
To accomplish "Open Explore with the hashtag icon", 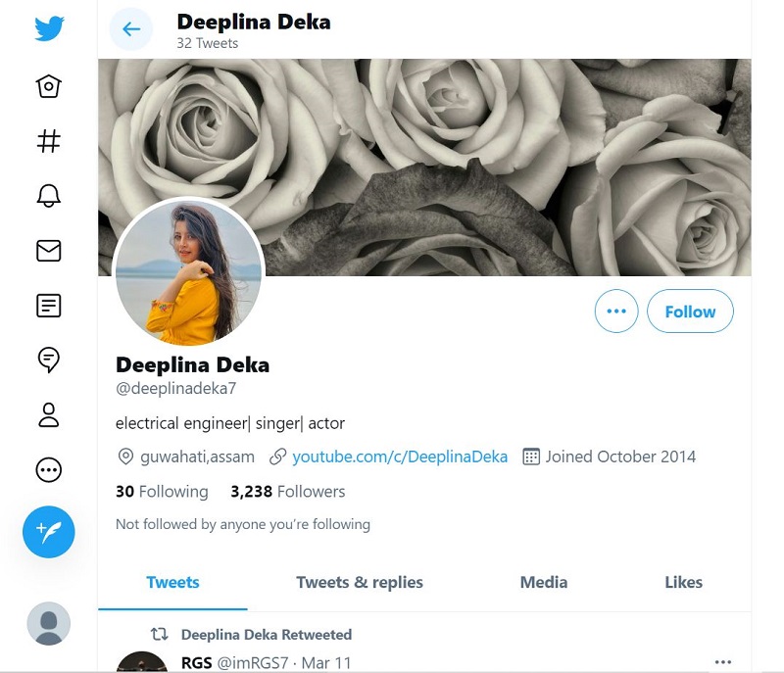I will click(48, 141).
